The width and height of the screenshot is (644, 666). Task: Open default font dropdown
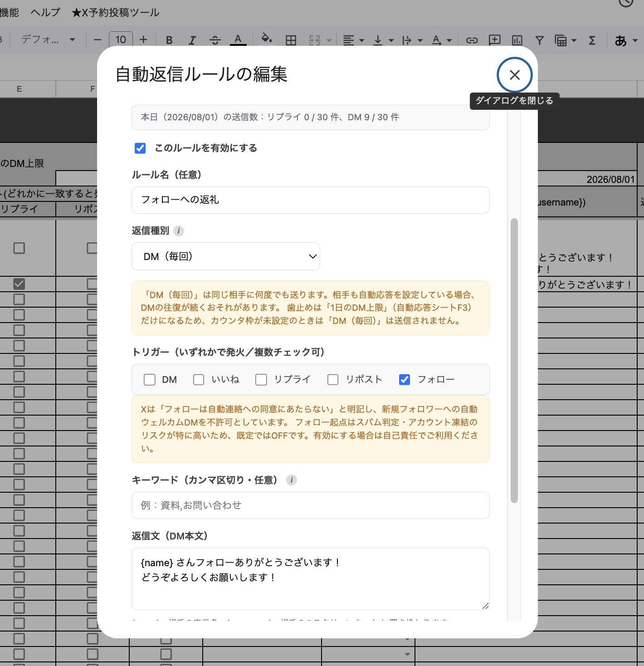pos(48,39)
